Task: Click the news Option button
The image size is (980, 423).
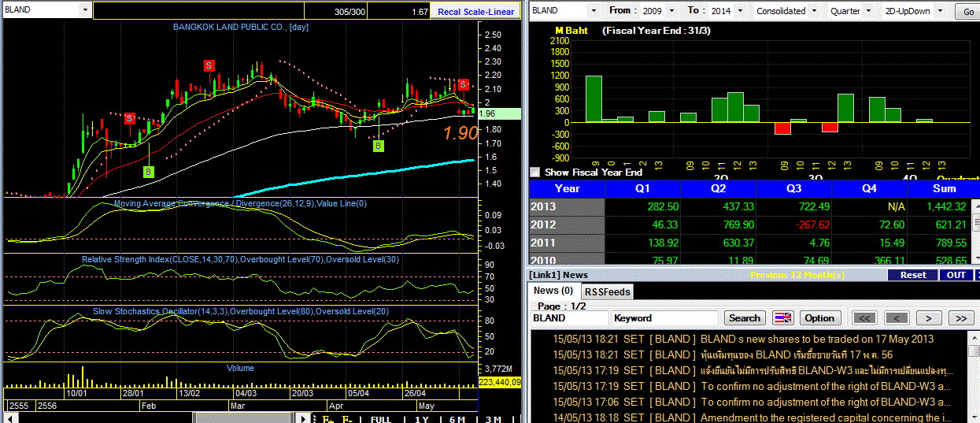Action: click(819, 318)
